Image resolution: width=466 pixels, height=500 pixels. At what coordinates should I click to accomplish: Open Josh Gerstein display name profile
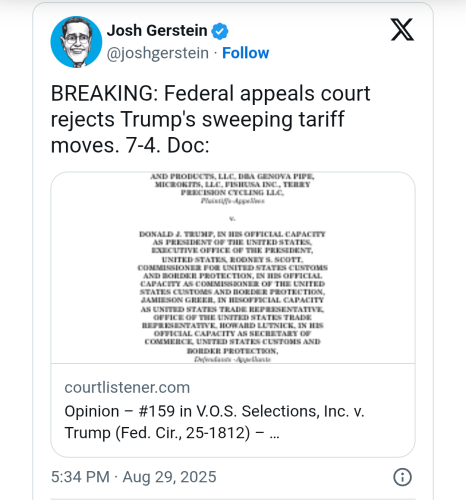pos(157,31)
